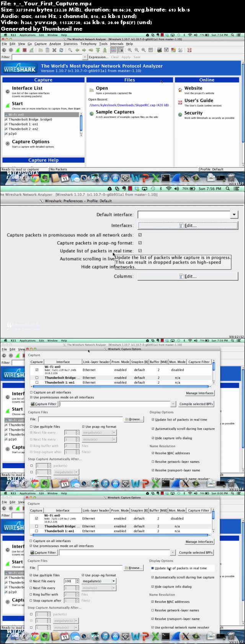Screen dimensions: 245x644
Task: Click the save capture file toolbar icon, top frame
Action: [47, 50]
